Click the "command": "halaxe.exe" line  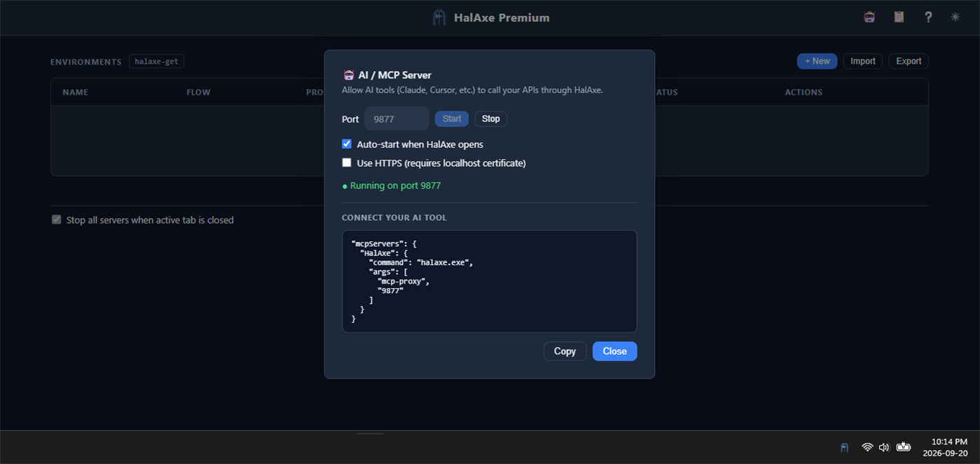(421, 263)
